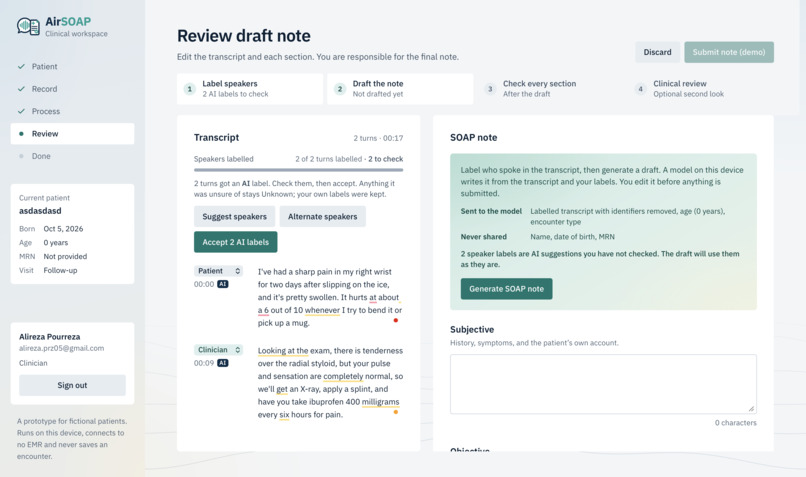Open the Clinical review step

point(701,89)
